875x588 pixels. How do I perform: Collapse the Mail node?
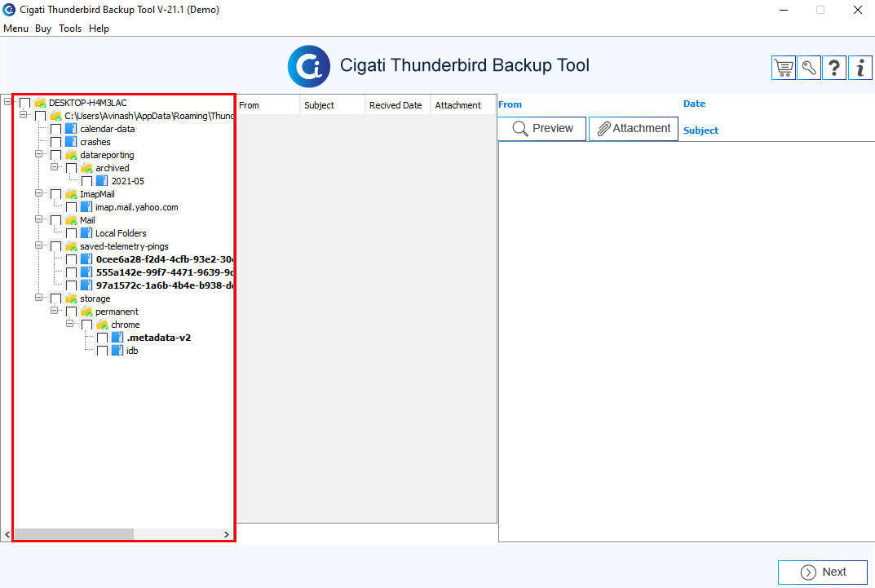(38, 219)
